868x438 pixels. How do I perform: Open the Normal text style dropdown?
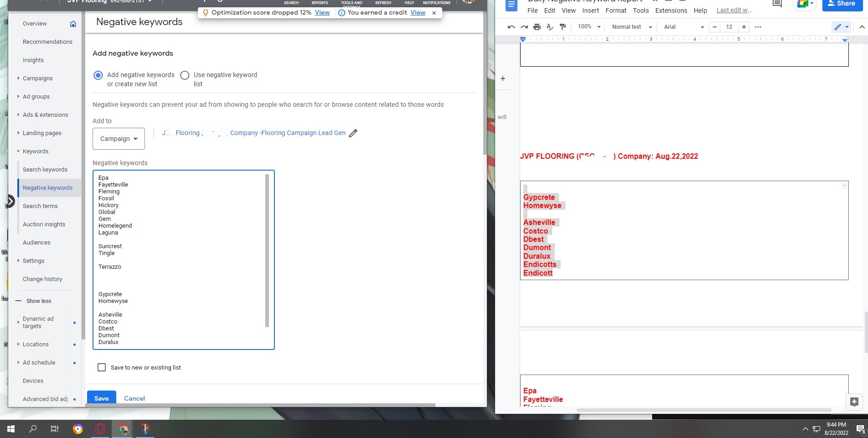pos(632,27)
